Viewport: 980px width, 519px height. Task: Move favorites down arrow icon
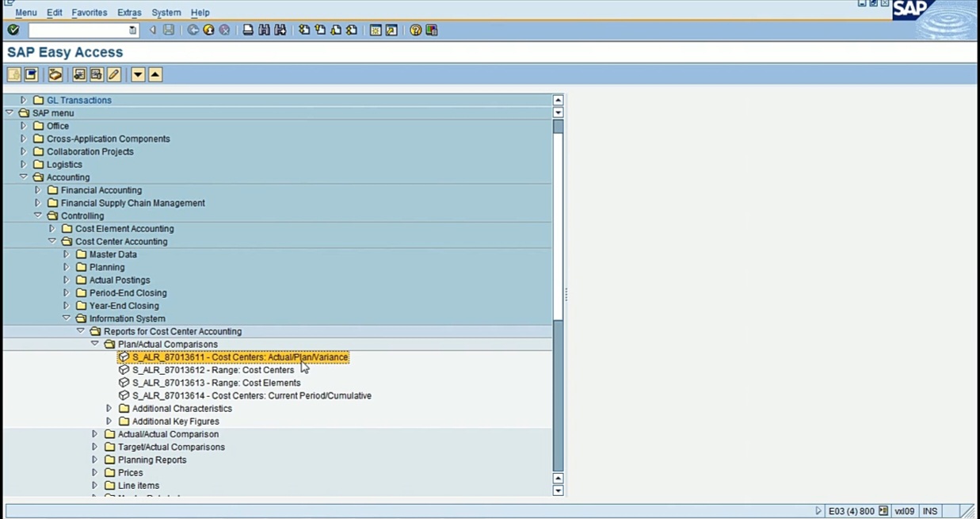pos(138,74)
